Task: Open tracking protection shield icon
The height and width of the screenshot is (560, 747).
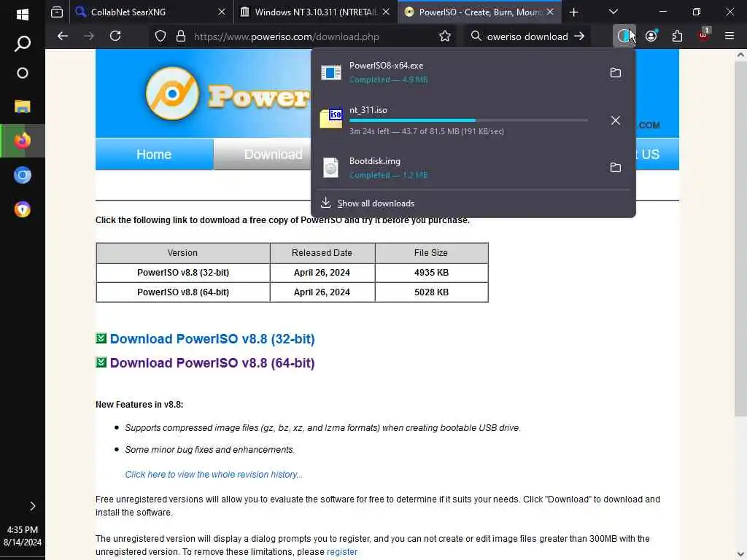Action: coord(160,36)
